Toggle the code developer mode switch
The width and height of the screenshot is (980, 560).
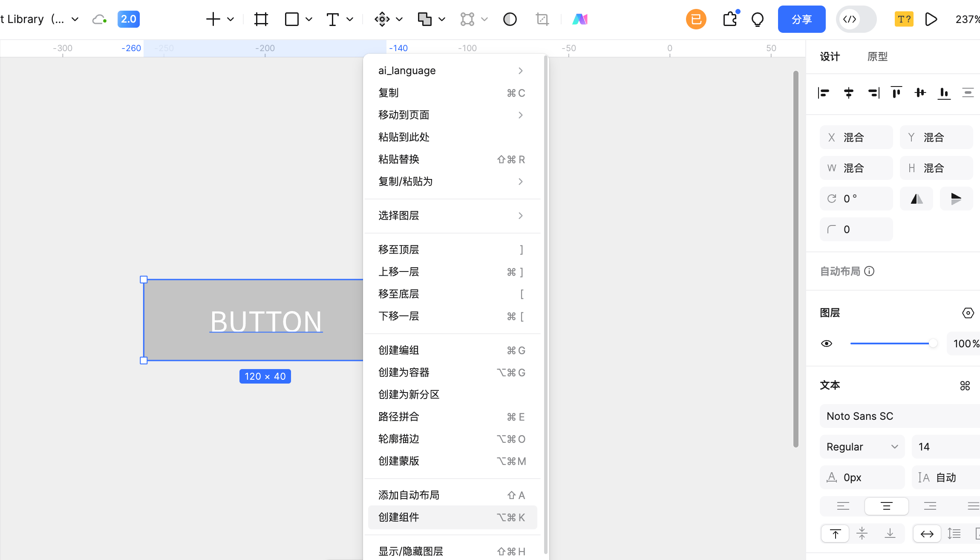[x=856, y=19]
